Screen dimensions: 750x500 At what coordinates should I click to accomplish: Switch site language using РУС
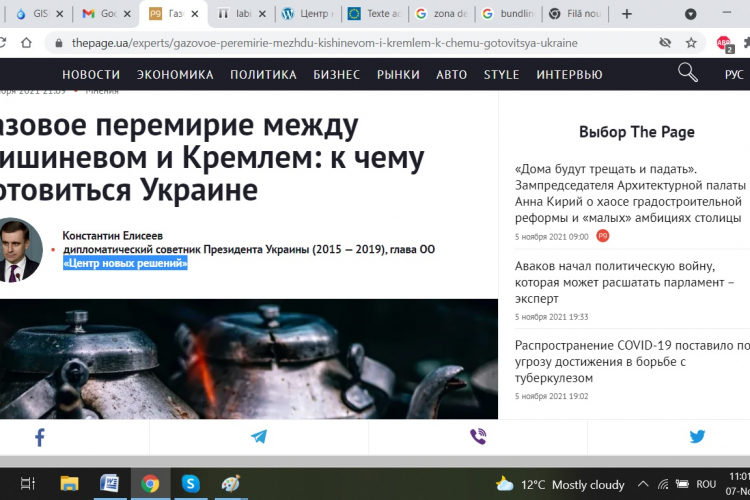(733, 74)
